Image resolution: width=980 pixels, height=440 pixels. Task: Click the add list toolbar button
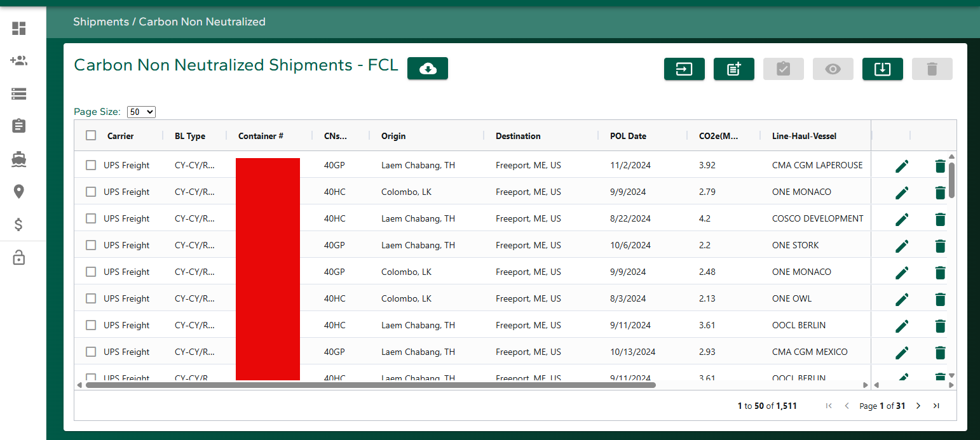[733, 69]
